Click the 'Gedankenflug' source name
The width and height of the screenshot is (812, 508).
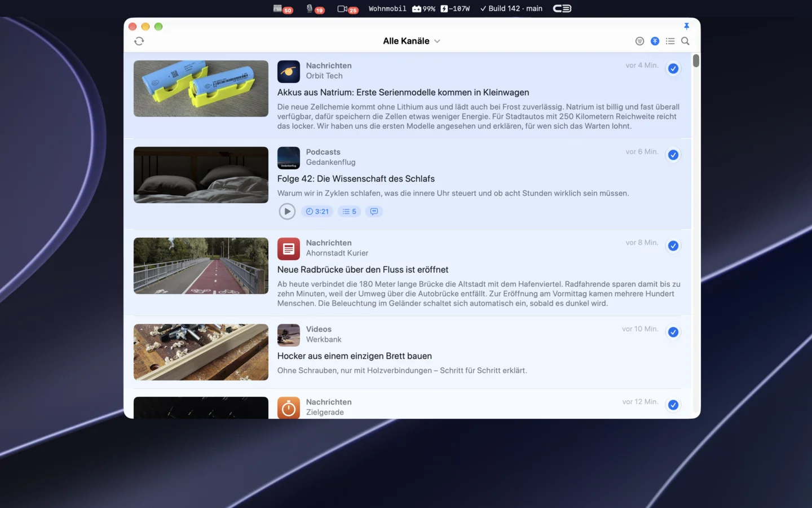click(x=331, y=162)
